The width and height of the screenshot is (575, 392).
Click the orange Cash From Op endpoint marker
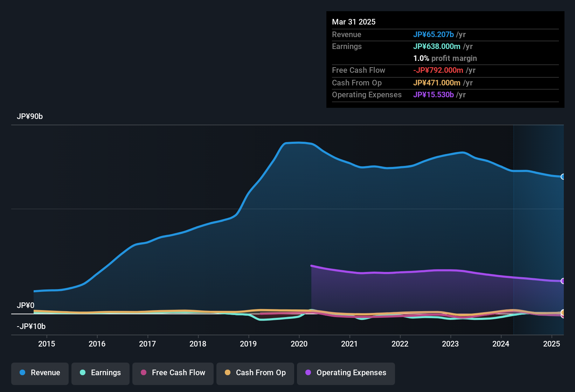pyautogui.click(x=563, y=312)
